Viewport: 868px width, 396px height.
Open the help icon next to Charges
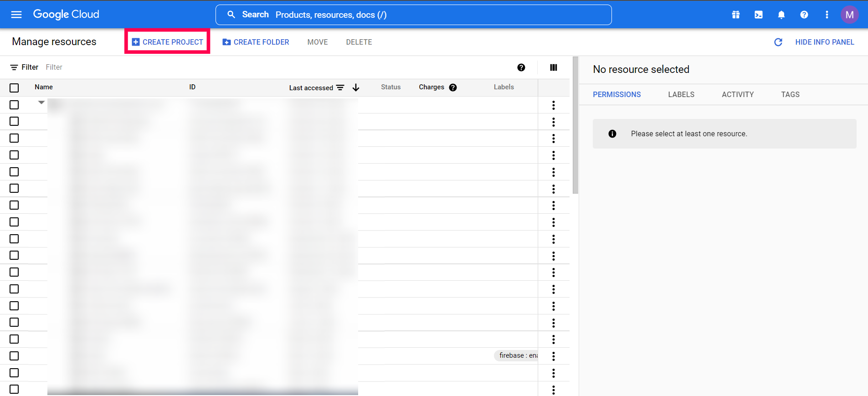tap(453, 87)
